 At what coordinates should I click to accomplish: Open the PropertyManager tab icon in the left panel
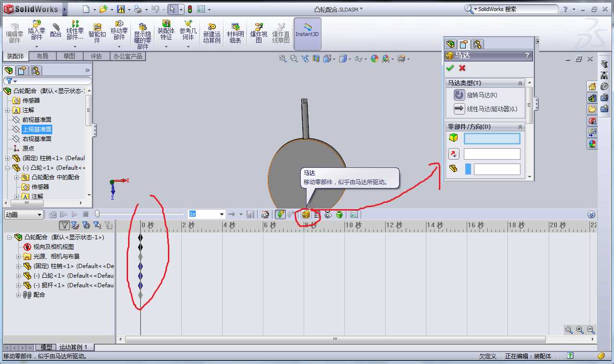pos(22,70)
